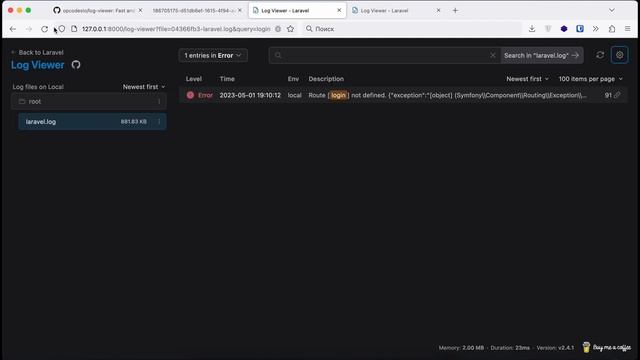Reload the log entries with refresh icon

point(600,55)
